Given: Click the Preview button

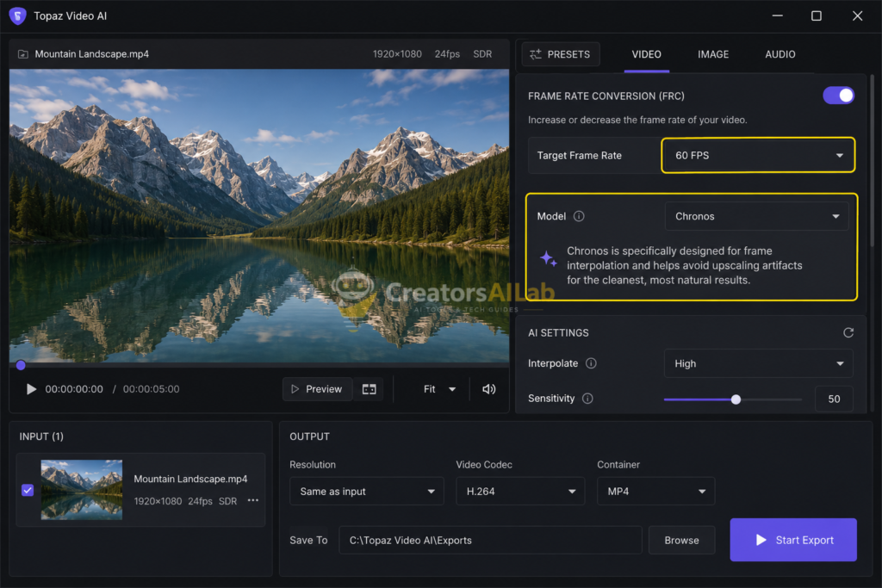Looking at the screenshot, I should pyautogui.click(x=317, y=389).
